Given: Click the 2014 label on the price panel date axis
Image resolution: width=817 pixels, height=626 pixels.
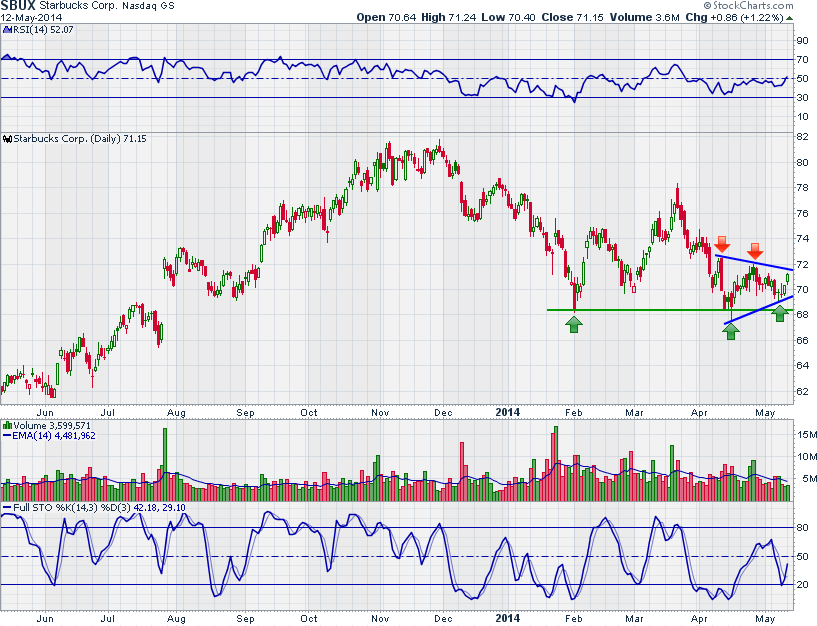Looking at the screenshot, I should point(507,412).
